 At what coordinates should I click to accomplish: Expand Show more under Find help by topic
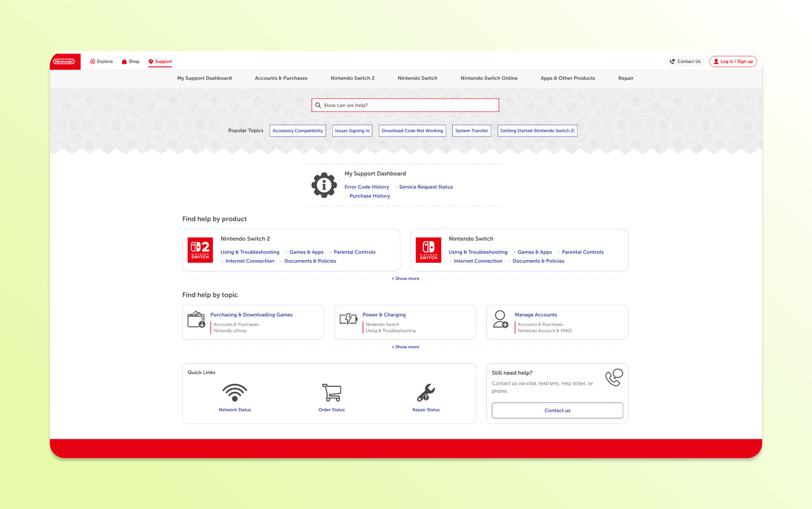pyautogui.click(x=405, y=347)
